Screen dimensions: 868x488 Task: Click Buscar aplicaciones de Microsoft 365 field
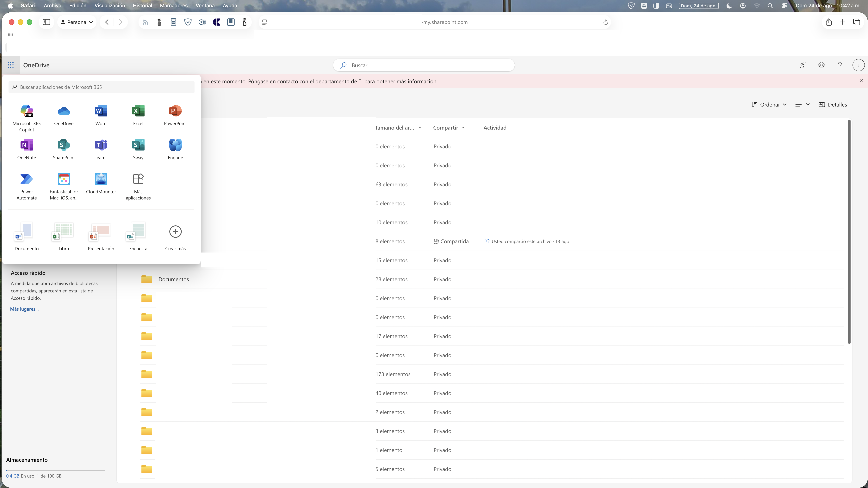[101, 87]
